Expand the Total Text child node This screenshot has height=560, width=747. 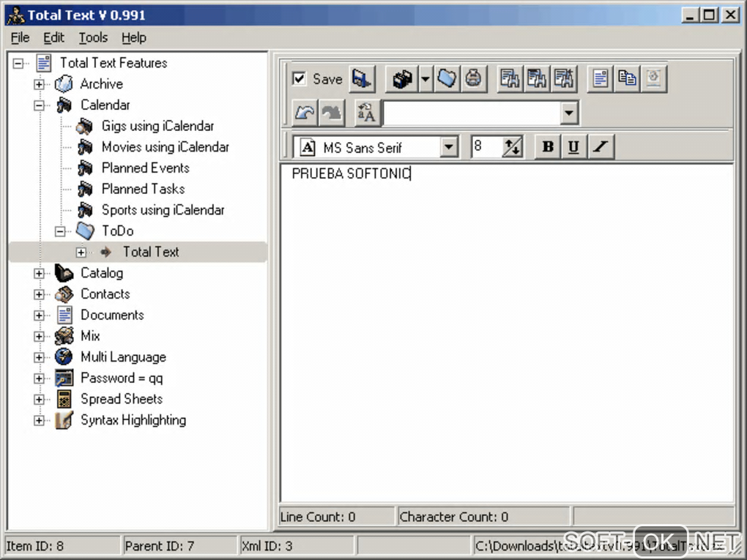[81, 253]
